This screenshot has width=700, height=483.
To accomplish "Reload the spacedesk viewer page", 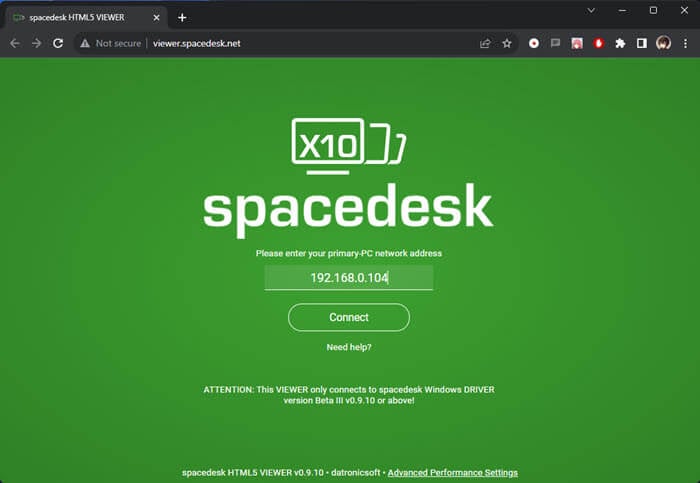I will coord(58,43).
